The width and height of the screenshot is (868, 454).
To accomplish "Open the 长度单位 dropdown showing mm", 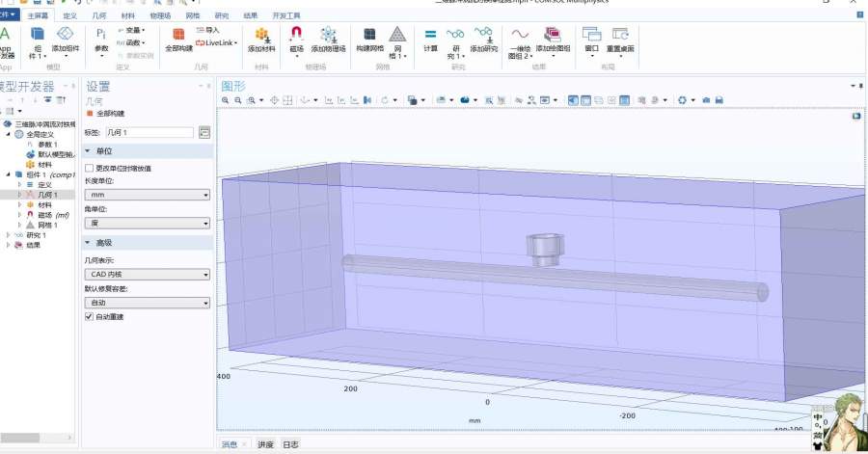I will coord(148,195).
